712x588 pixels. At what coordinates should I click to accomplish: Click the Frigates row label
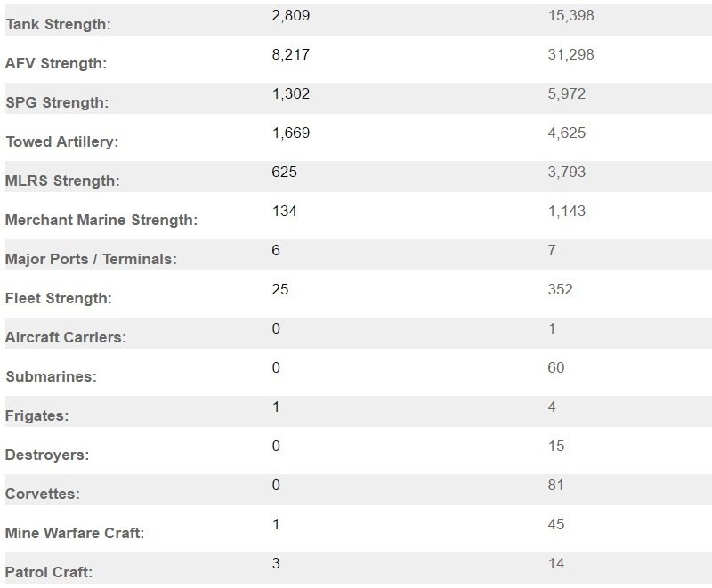pyautogui.click(x=36, y=416)
